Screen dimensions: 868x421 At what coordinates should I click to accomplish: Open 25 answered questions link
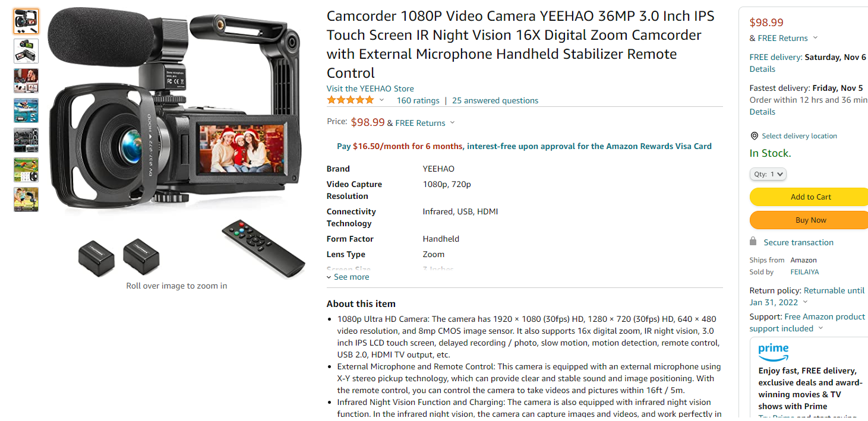point(495,100)
